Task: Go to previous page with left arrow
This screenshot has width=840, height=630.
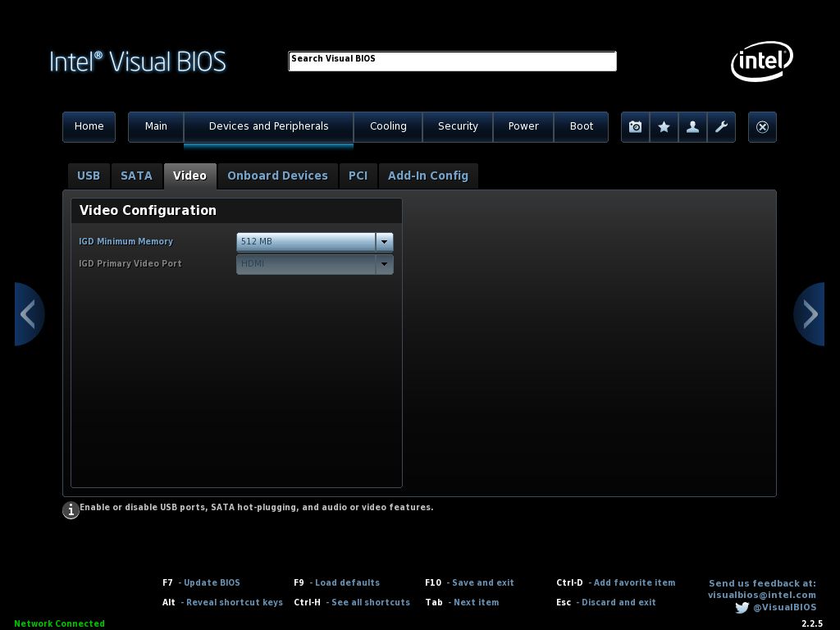Action: (x=29, y=314)
